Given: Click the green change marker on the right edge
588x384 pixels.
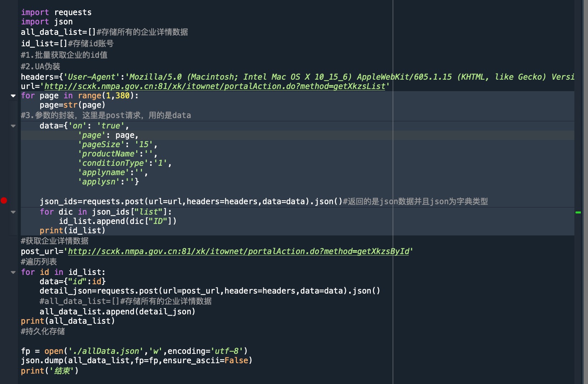Looking at the screenshot, I should 579,212.
